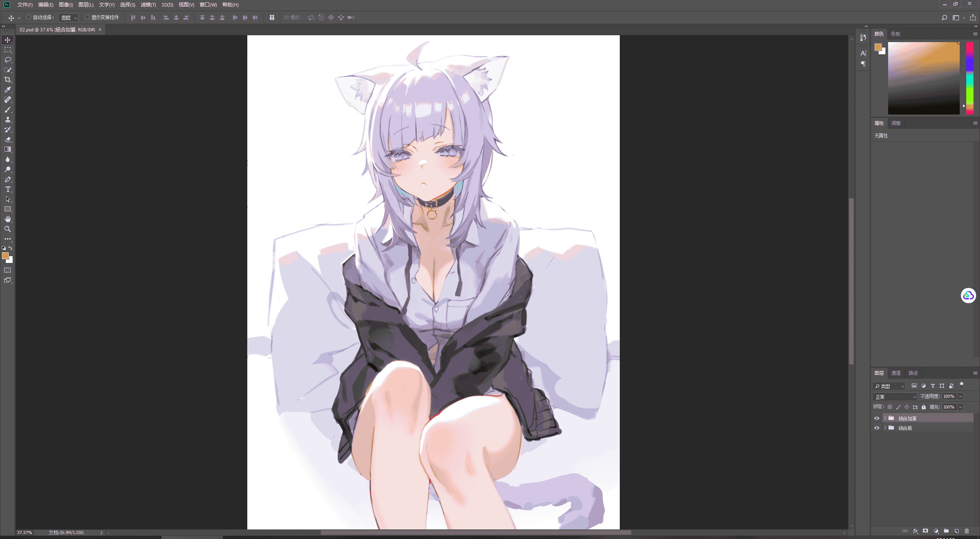Expand the 統合加筆 layer group
The height and width of the screenshot is (539, 980).
click(885, 418)
